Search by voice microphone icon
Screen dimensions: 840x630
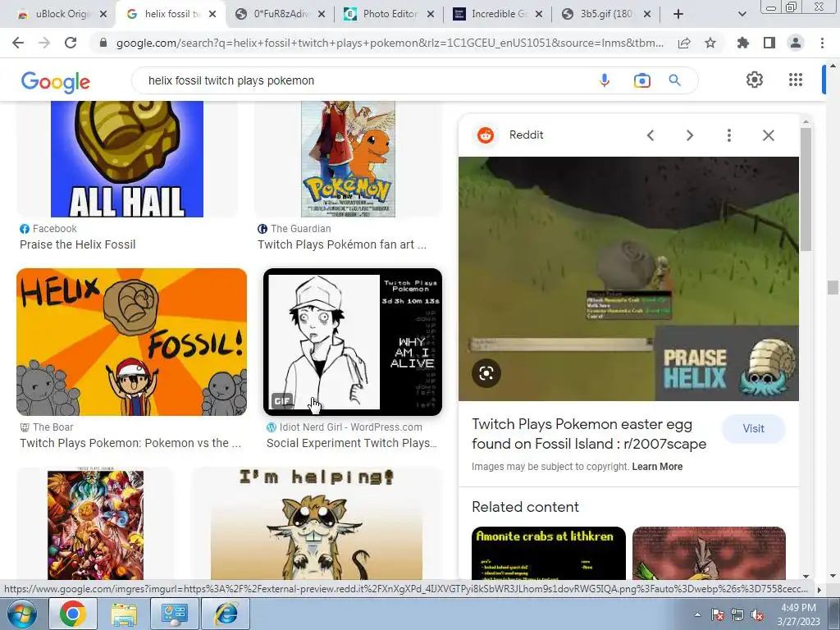coord(605,80)
